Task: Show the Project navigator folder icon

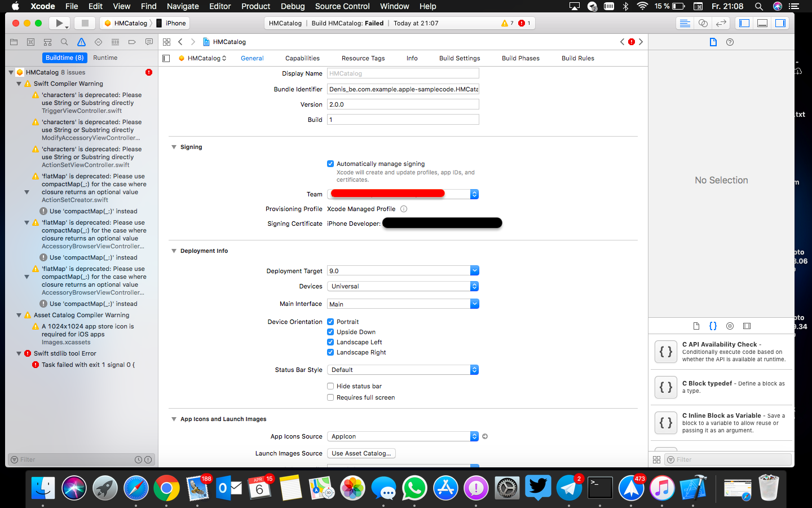Action: (x=14, y=42)
